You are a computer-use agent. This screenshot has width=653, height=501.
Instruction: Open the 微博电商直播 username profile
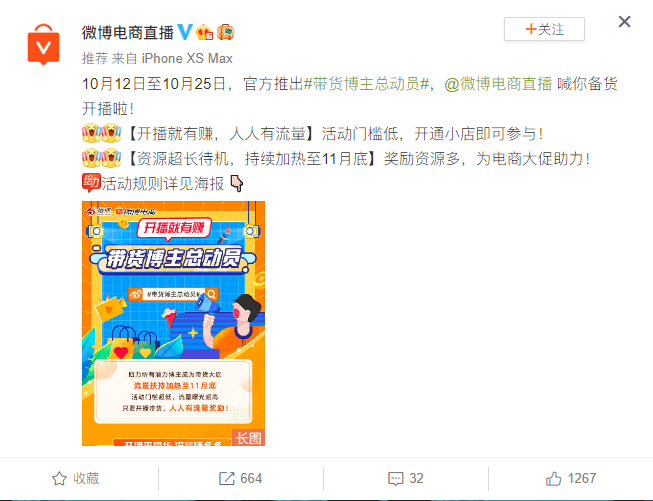coord(127,32)
